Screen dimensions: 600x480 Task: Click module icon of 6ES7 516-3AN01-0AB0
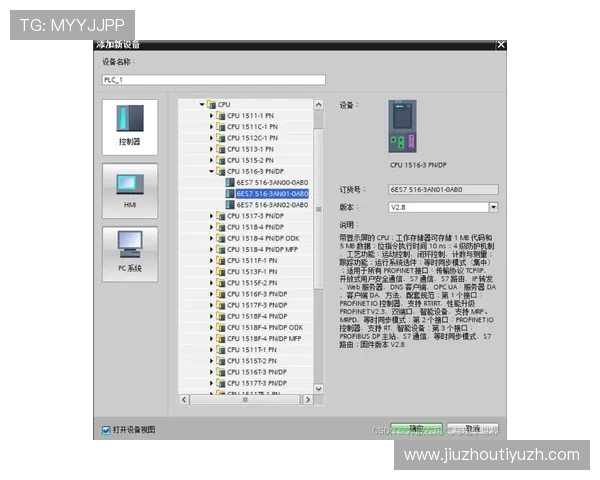230,193
